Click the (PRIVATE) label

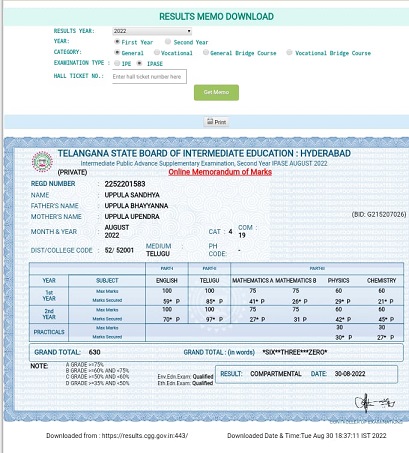coord(72,172)
